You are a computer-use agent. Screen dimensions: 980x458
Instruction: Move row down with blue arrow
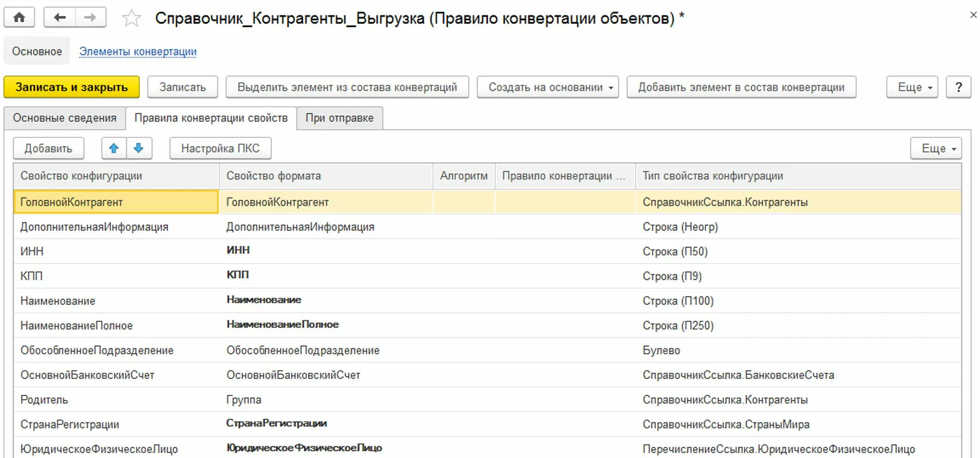[139, 148]
